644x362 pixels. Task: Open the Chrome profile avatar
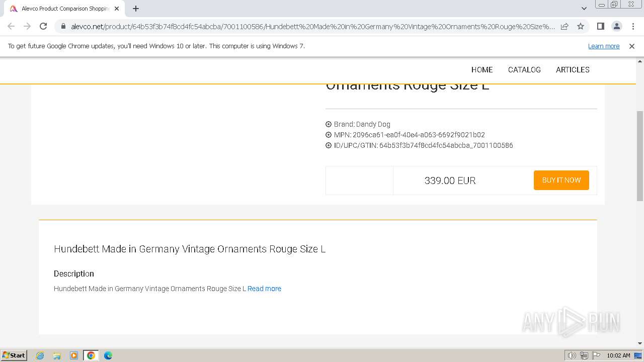click(x=616, y=26)
